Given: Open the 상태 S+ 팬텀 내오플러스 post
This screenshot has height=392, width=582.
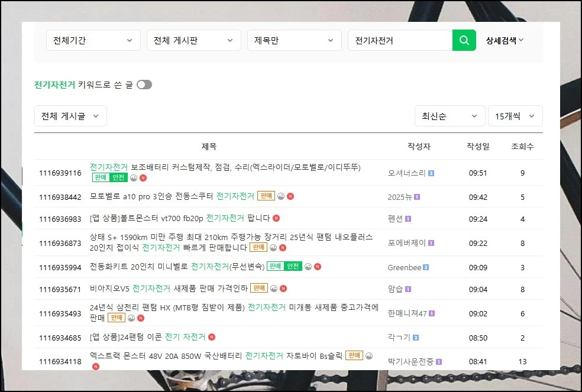Looking at the screenshot, I should pyautogui.click(x=231, y=237).
